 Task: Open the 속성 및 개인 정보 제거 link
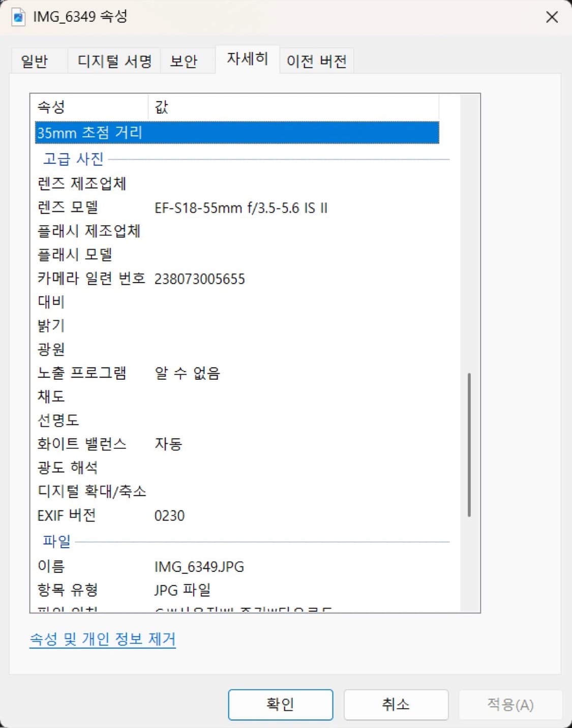pyautogui.click(x=103, y=639)
